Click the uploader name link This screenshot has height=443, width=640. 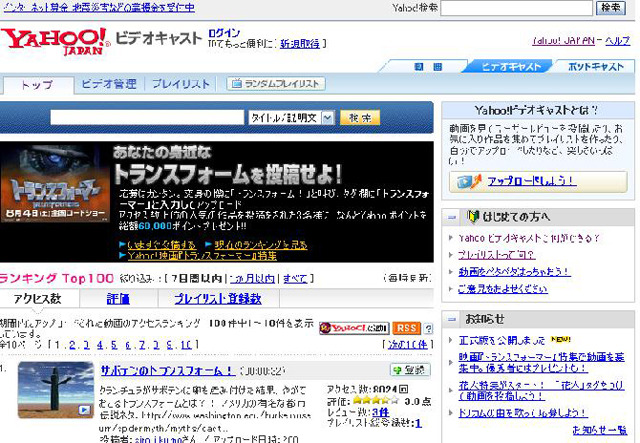(158, 439)
